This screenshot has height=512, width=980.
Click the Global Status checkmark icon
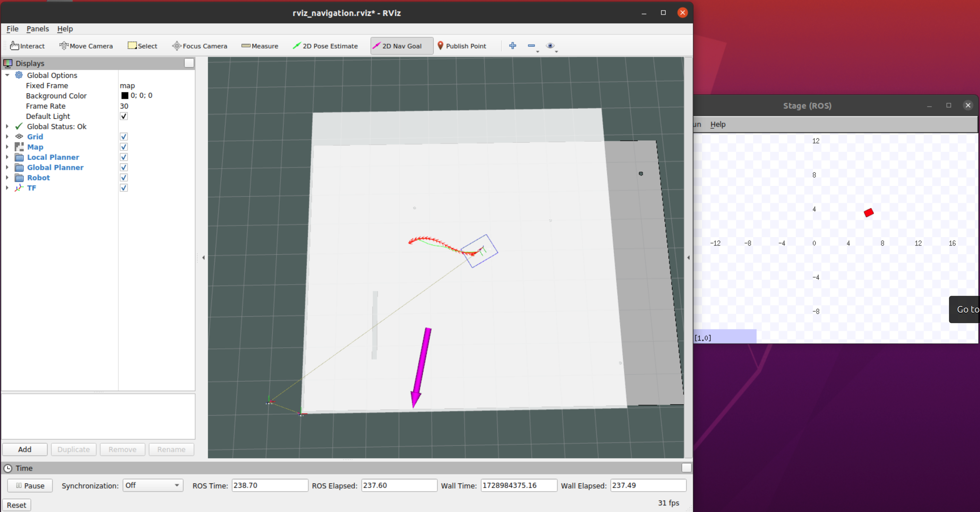(x=19, y=126)
